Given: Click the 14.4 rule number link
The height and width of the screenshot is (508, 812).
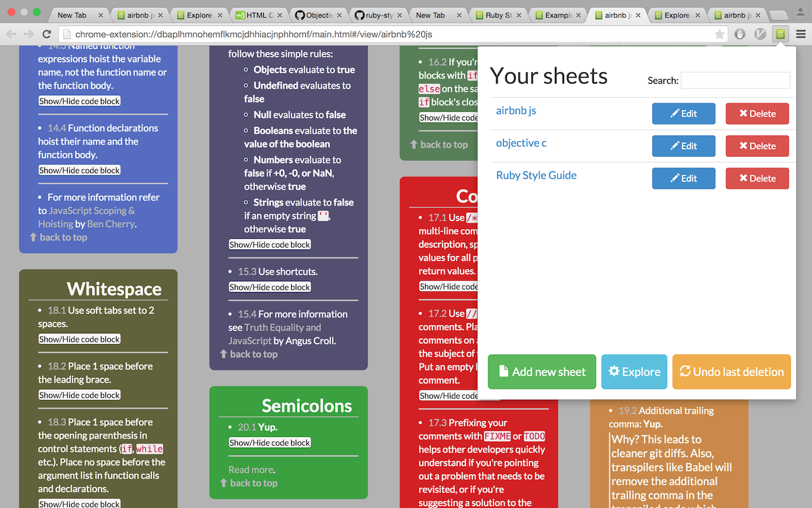Looking at the screenshot, I should pyautogui.click(x=56, y=128).
